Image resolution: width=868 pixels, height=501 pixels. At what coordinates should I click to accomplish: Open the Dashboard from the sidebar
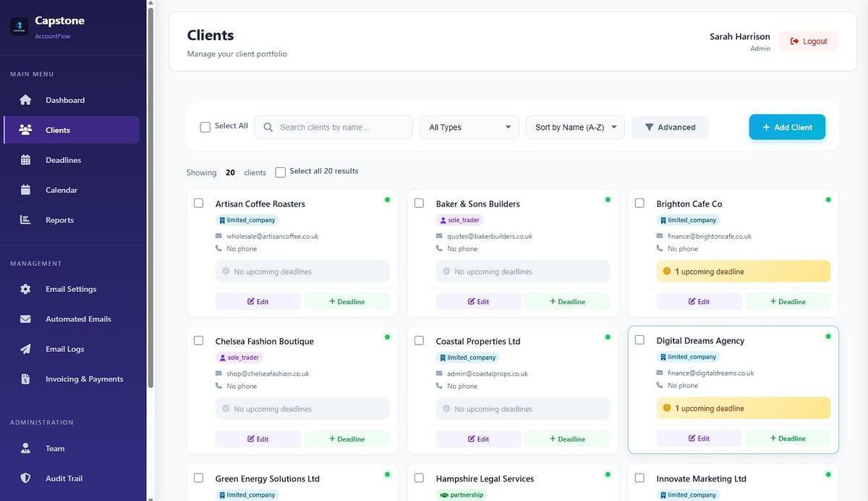coord(64,100)
